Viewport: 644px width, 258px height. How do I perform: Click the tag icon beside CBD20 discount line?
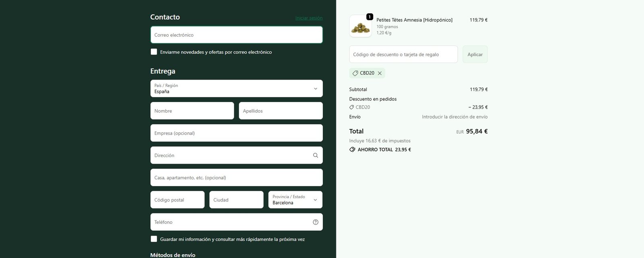coord(352,107)
